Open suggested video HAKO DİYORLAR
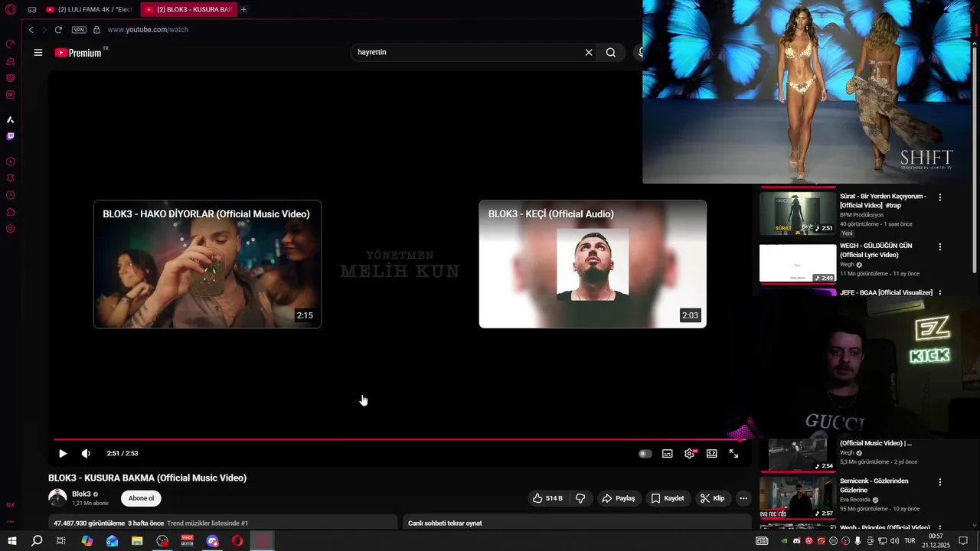Screen dimensions: 980x551 coord(207,264)
